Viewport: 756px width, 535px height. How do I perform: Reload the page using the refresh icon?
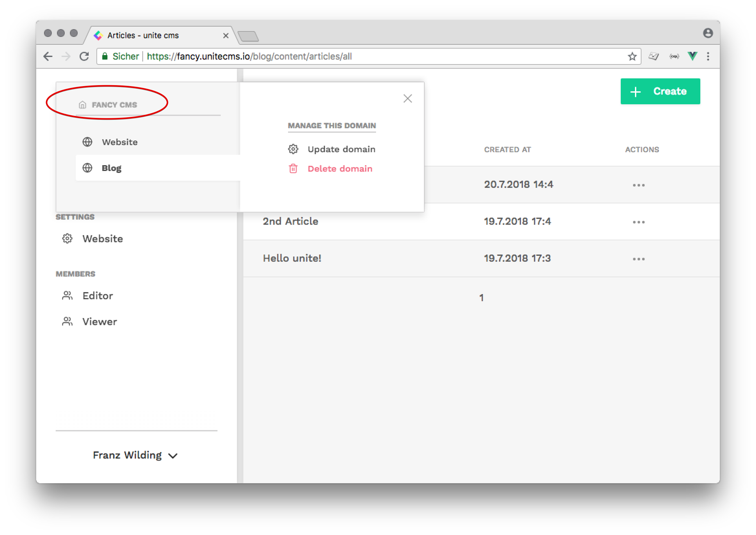tap(84, 56)
